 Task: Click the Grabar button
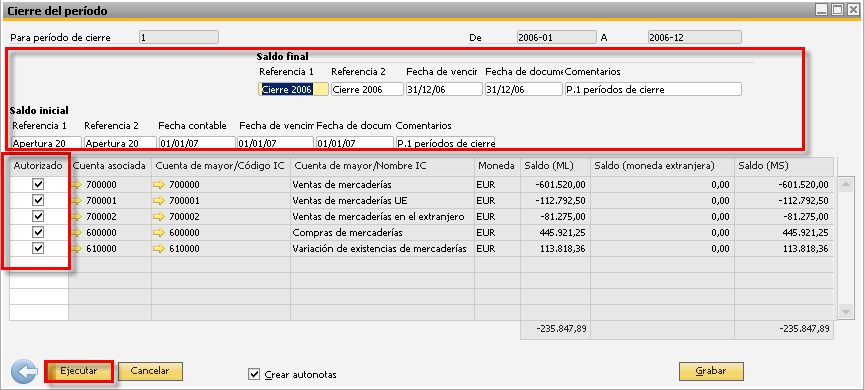[711, 371]
